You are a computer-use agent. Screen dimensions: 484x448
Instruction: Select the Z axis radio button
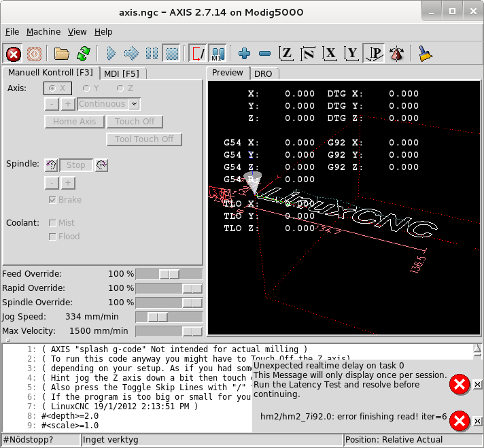pos(124,88)
